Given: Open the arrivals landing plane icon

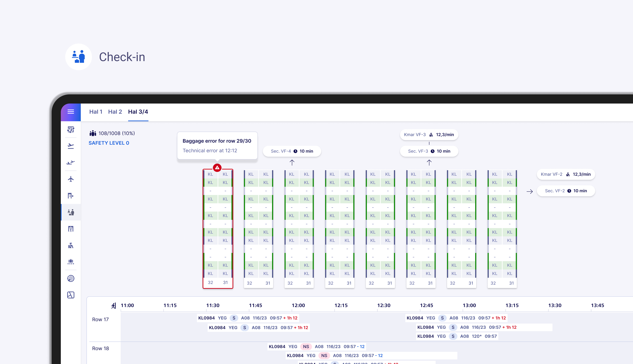Looking at the screenshot, I should (71, 163).
